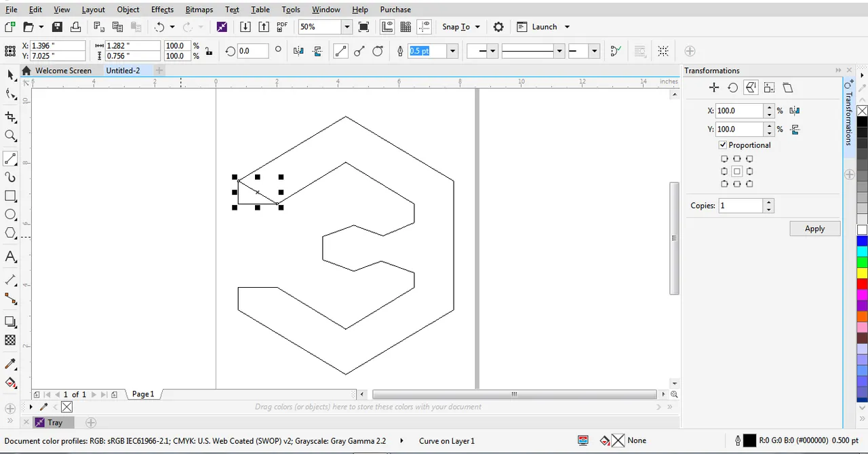Open the Layout menu
The width and height of the screenshot is (868, 454).
tap(94, 10)
